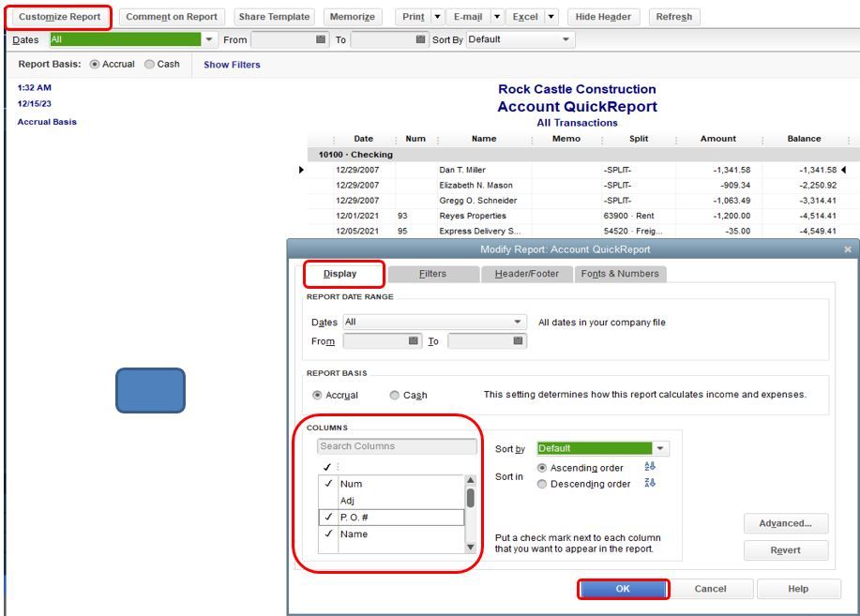This screenshot has height=616, width=860.
Task: Click Amount column header in report
Action: tap(718, 139)
